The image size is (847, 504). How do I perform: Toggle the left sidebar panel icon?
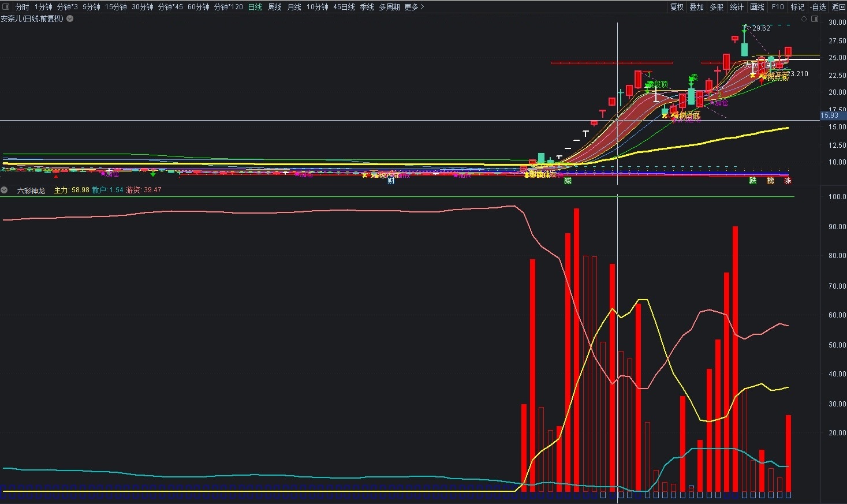click(x=6, y=7)
